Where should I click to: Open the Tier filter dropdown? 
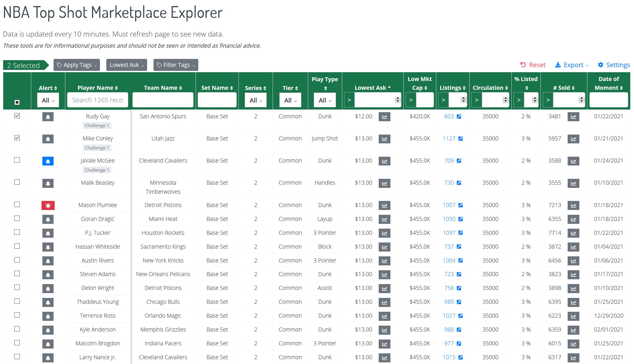(288, 100)
